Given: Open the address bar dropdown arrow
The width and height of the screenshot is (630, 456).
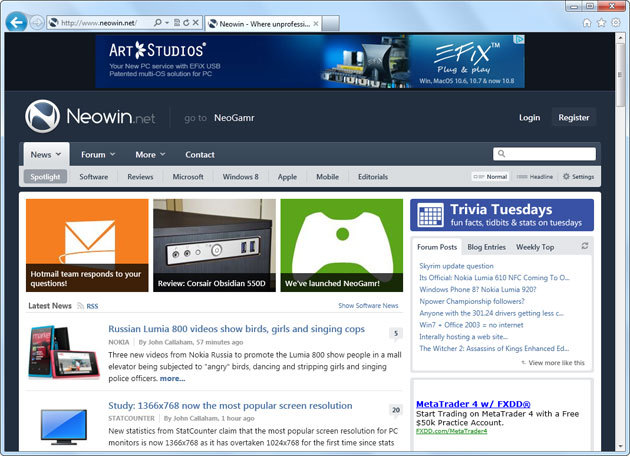Looking at the screenshot, I should tap(167, 23).
